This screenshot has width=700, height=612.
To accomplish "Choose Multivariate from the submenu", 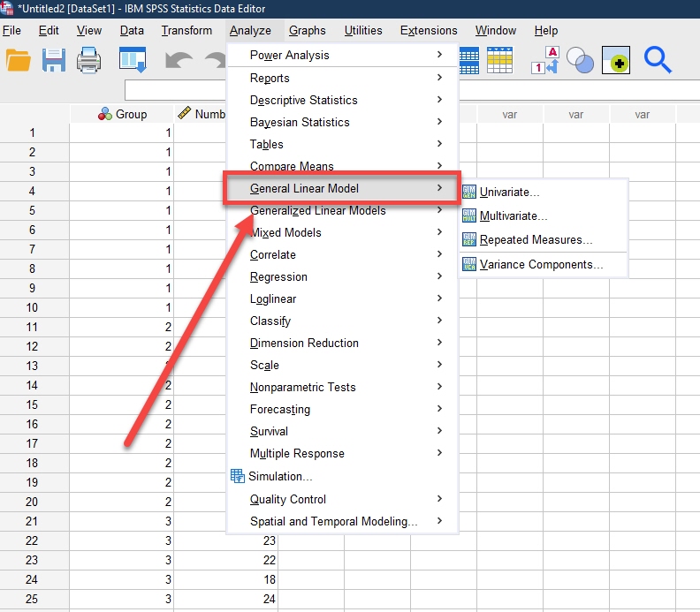I will [x=544, y=215].
